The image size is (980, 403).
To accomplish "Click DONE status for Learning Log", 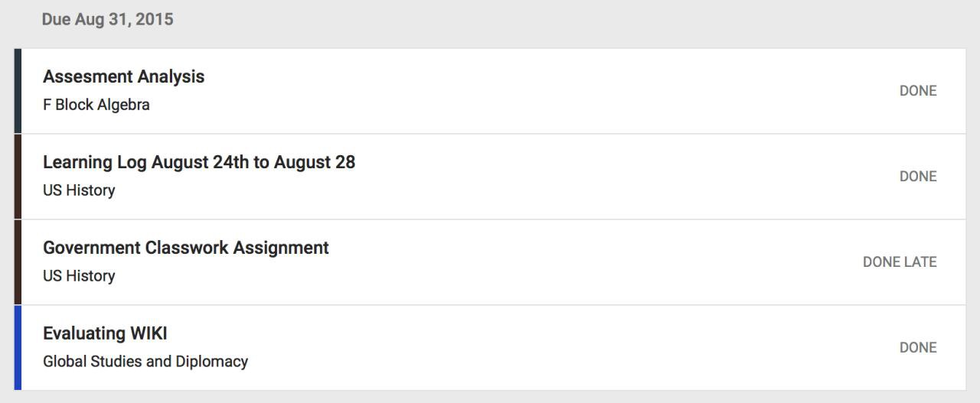I will click(917, 177).
